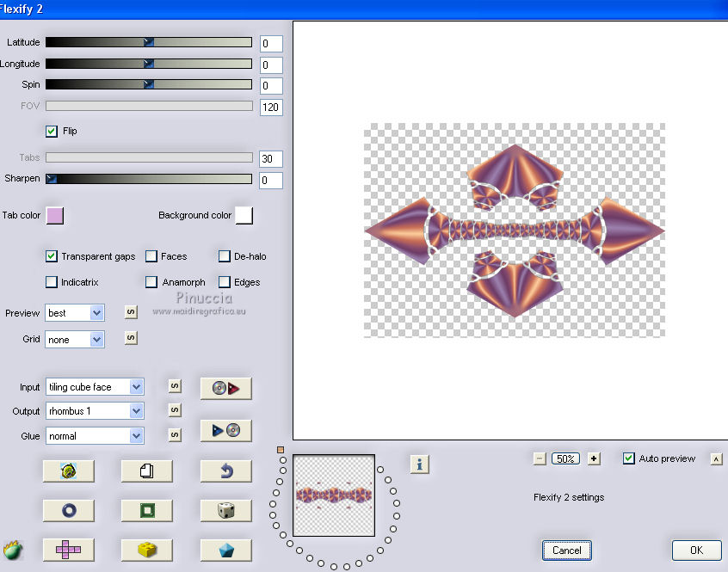Click the Latitude value field

271,44
